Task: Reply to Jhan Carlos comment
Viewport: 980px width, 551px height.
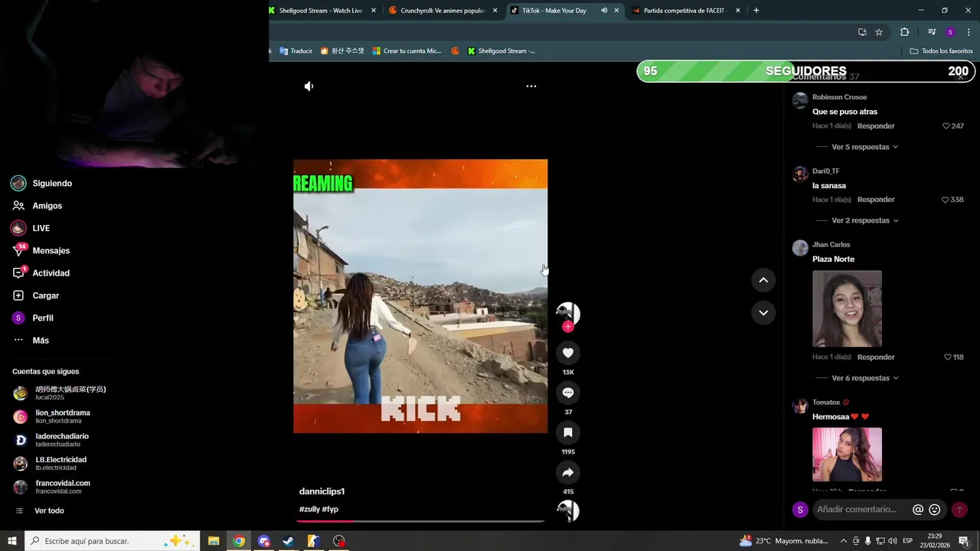Action: click(876, 357)
